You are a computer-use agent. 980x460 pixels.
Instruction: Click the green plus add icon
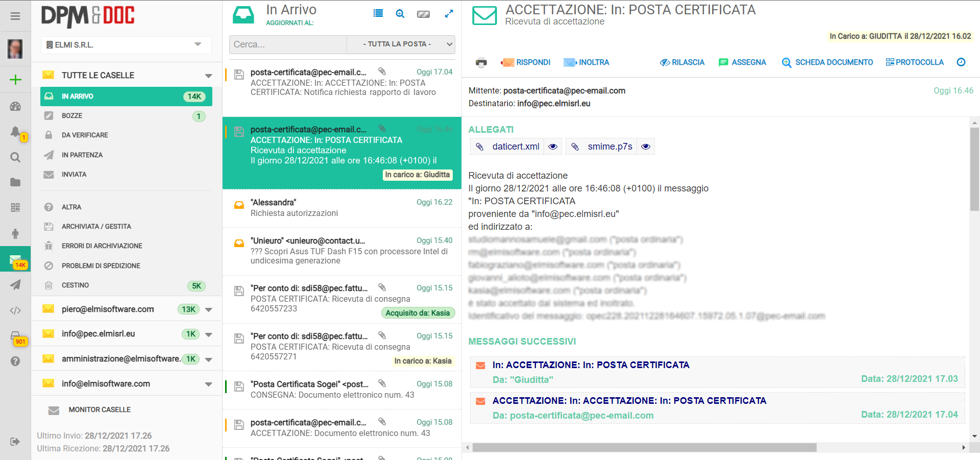15,80
